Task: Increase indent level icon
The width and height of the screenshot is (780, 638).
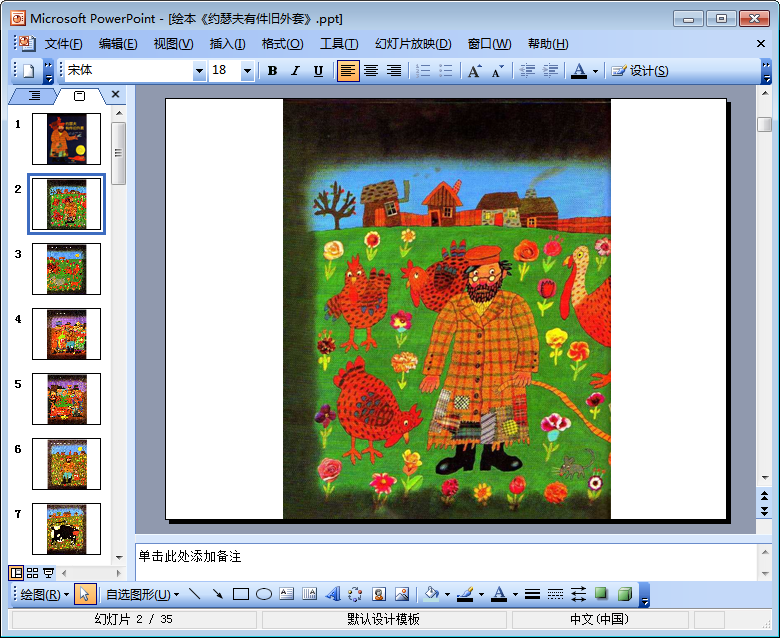Action: coord(550,71)
